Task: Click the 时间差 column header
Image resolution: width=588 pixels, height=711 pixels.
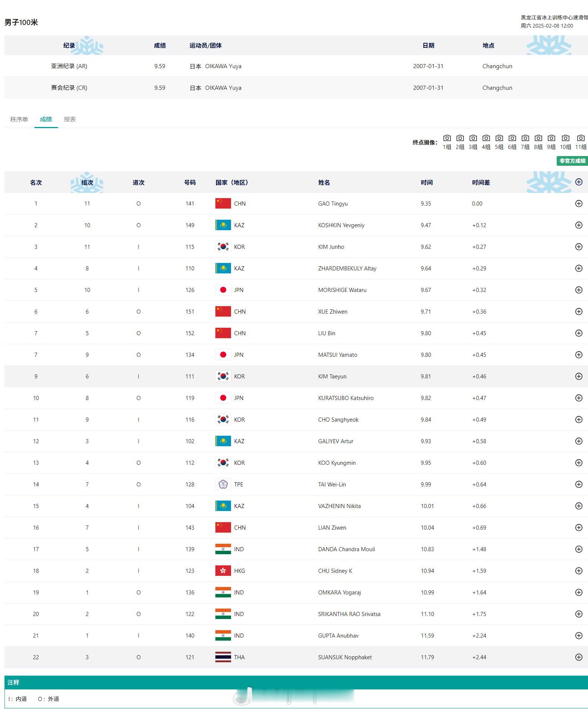Action: [x=481, y=182]
